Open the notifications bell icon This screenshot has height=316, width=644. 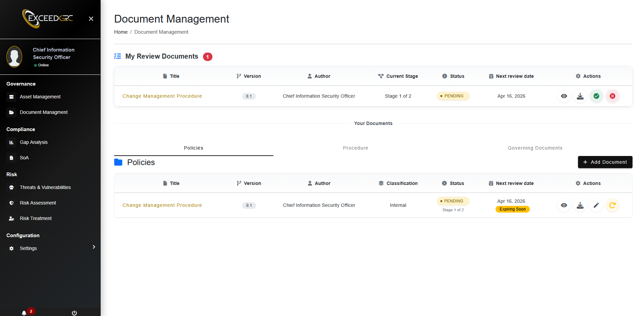coord(24,313)
